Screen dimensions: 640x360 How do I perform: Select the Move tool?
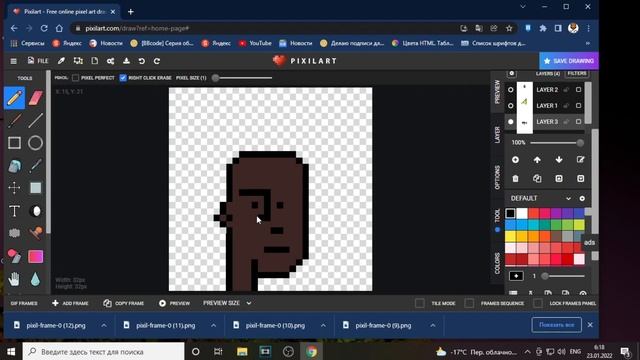click(15, 188)
